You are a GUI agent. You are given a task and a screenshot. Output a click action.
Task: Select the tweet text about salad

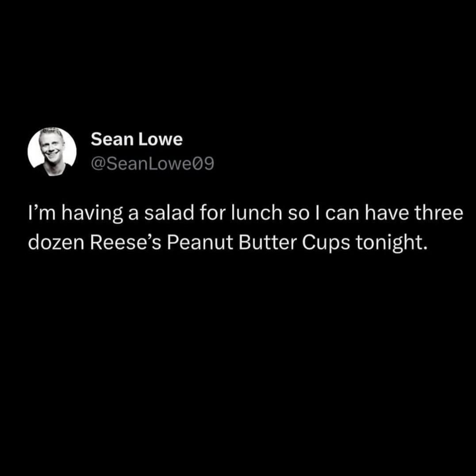pyautogui.click(x=246, y=228)
